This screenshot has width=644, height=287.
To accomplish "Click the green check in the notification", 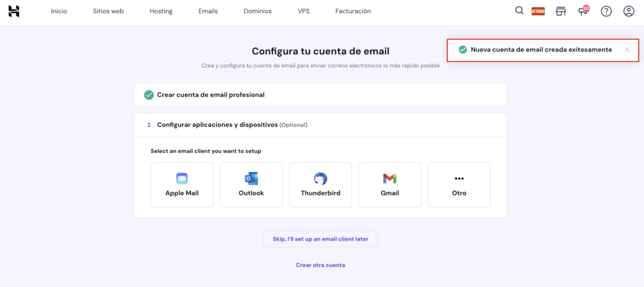I will pos(463,50).
